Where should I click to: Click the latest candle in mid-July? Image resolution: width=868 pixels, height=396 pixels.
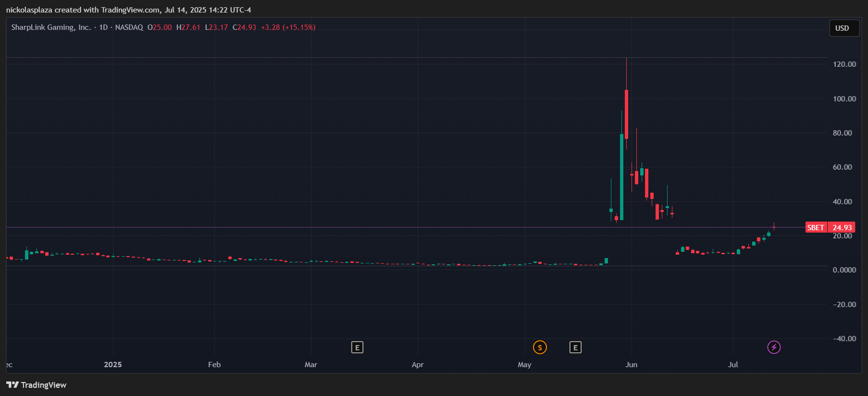click(x=774, y=226)
